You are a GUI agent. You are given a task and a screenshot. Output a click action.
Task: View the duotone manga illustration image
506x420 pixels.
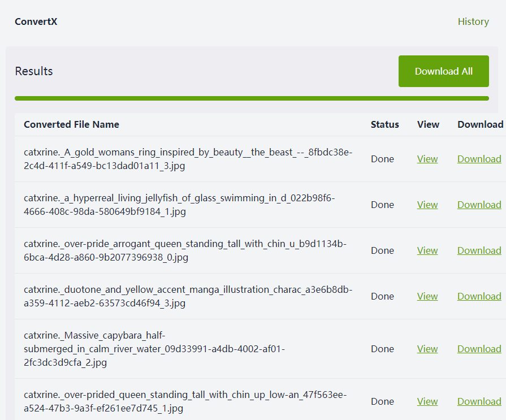pyautogui.click(x=427, y=296)
